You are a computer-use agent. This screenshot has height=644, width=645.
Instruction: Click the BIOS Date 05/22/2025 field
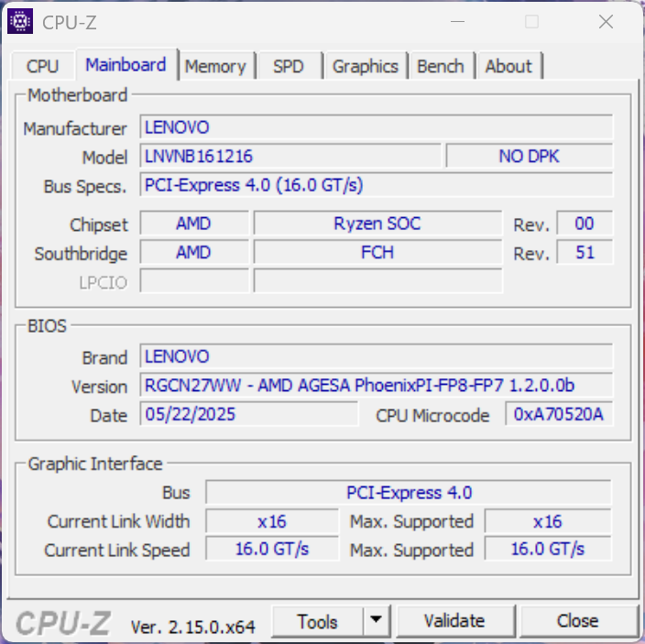249,414
